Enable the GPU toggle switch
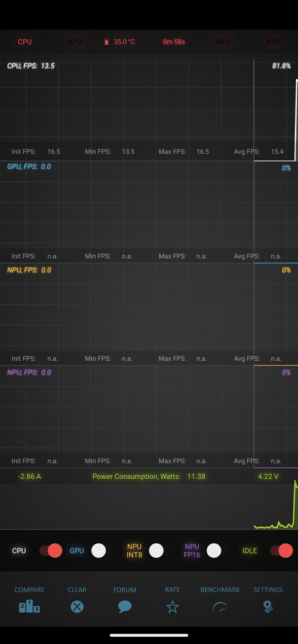Viewport: 298px width, 644px height. point(99,550)
